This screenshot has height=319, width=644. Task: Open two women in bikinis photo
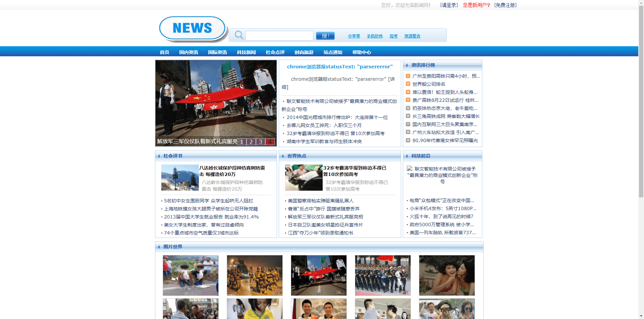pyautogui.click(x=447, y=275)
